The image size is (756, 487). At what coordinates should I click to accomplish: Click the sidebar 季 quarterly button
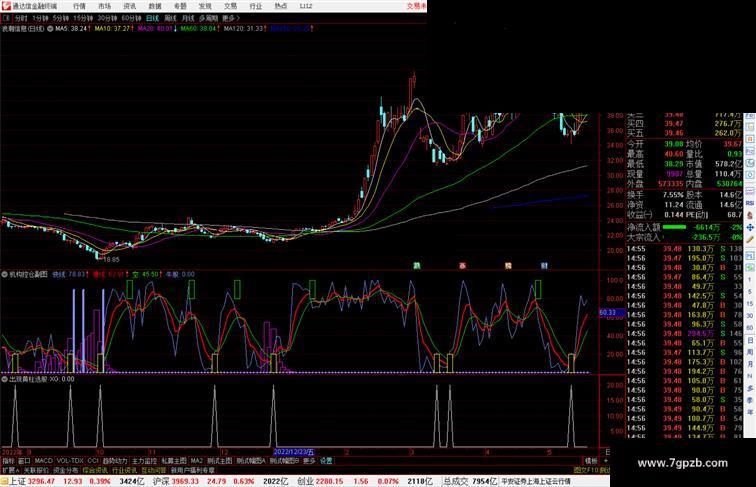pyautogui.click(x=750, y=400)
